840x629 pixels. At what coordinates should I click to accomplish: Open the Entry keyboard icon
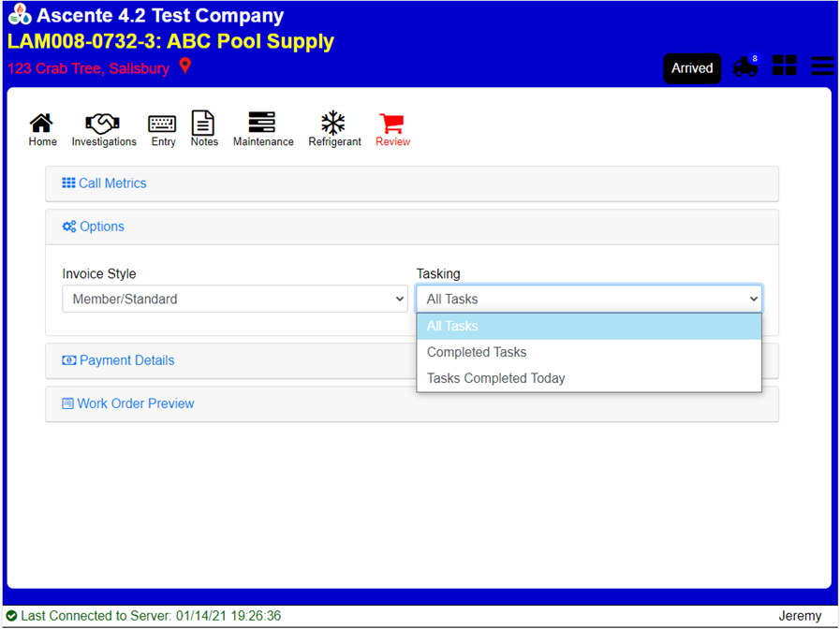163,124
